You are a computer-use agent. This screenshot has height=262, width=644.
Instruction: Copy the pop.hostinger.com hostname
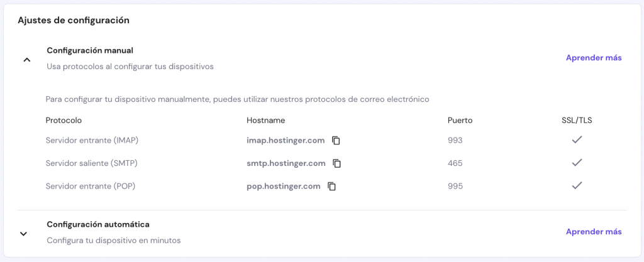(x=332, y=186)
